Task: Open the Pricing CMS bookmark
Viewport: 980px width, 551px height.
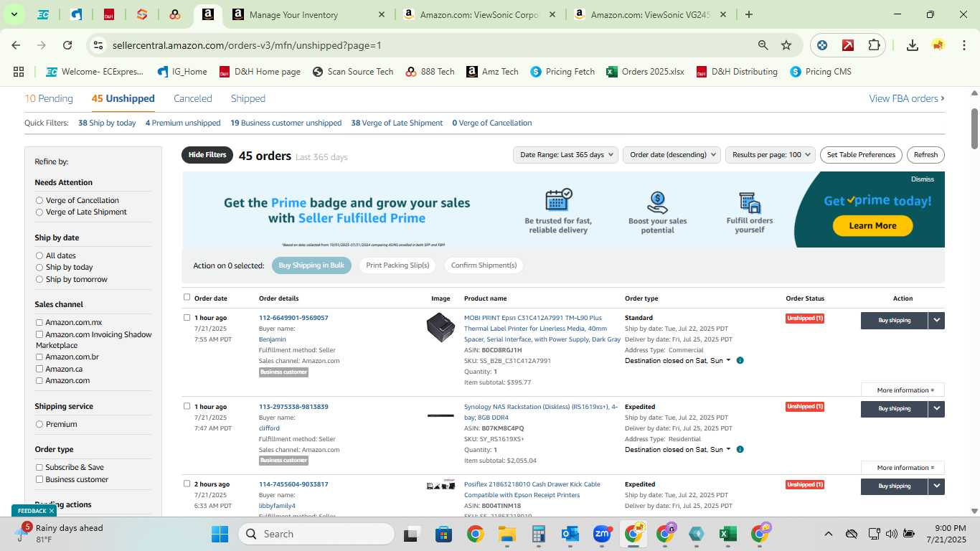Action: tap(821, 72)
